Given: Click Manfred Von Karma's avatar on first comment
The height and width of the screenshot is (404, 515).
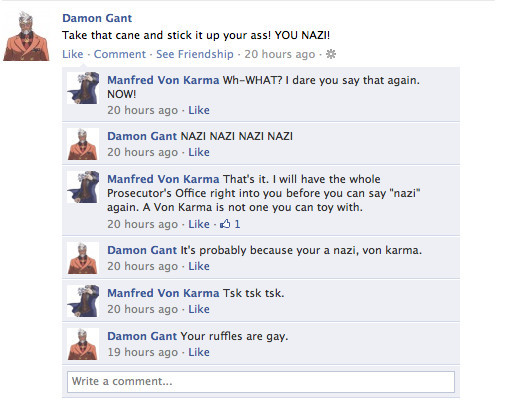Looking at the screenshot, I should [83, 88].
